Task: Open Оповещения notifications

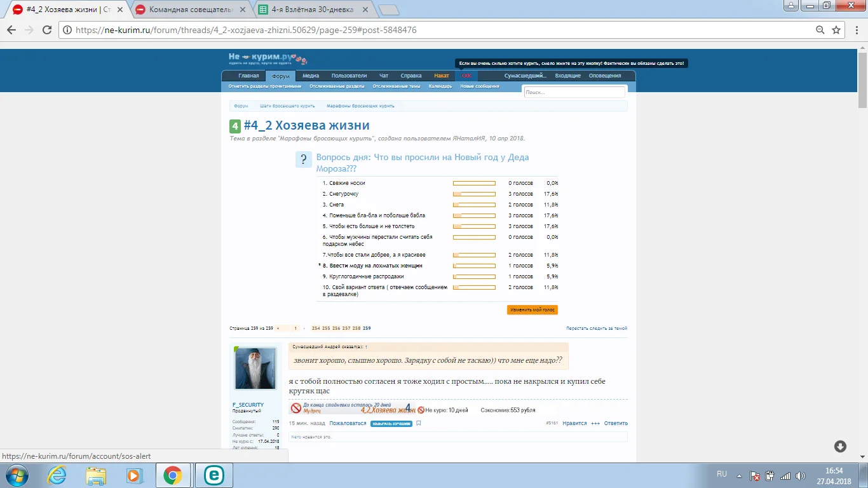Action: pyautogui.click(x=605, y=76)
